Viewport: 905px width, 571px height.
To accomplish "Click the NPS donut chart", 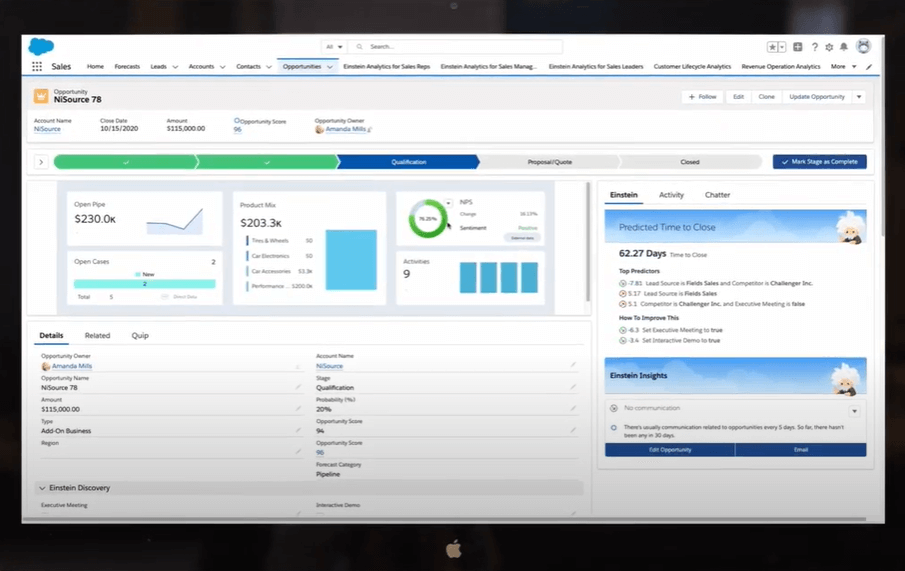I will pos(428,219).
